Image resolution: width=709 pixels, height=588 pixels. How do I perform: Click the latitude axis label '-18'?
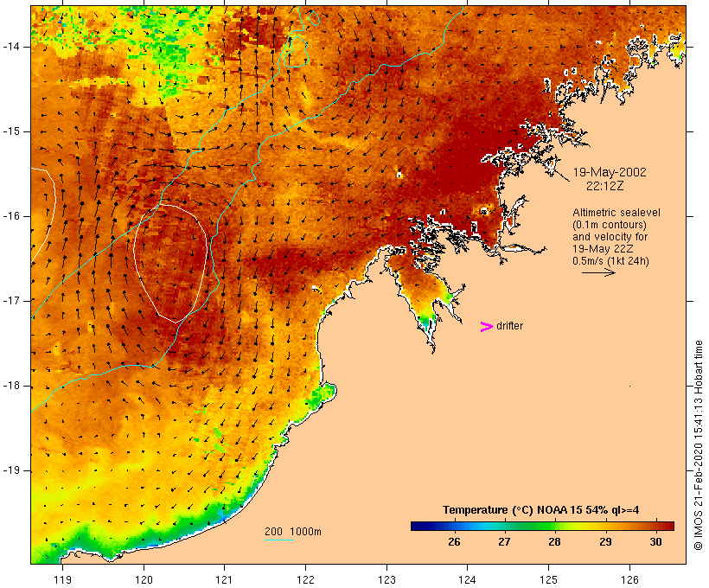(11, 386)
